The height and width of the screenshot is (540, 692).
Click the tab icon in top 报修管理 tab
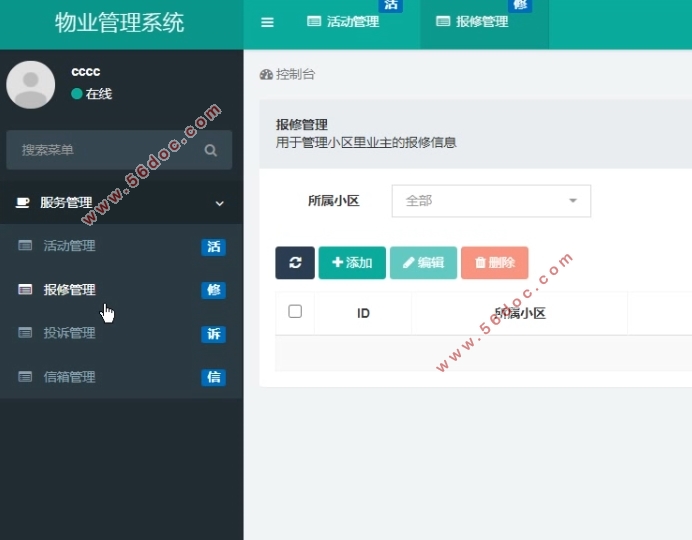(x=443, y=21)
